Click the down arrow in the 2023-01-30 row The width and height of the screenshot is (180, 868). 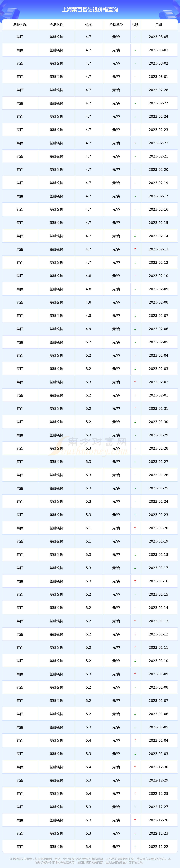point(135,422)
